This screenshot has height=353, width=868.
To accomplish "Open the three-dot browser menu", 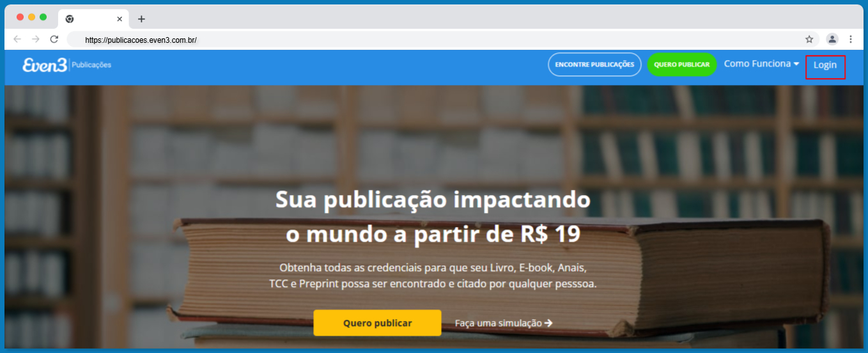I will [x=851, y=39].
